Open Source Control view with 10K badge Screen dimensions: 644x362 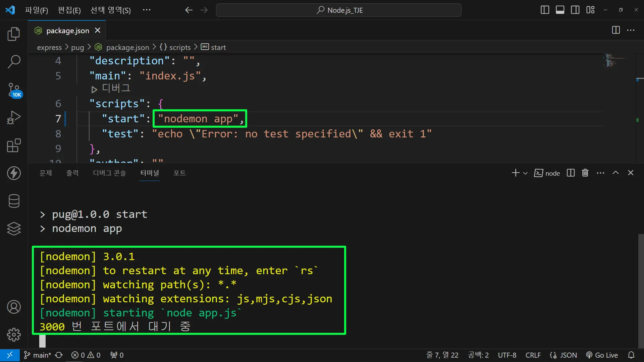click(14, 90)
